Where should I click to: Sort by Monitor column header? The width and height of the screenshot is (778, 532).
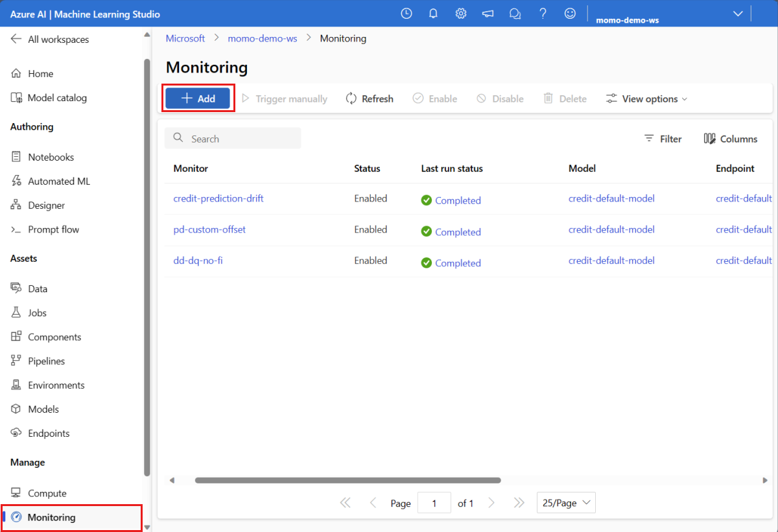click(x=191, y=168)
